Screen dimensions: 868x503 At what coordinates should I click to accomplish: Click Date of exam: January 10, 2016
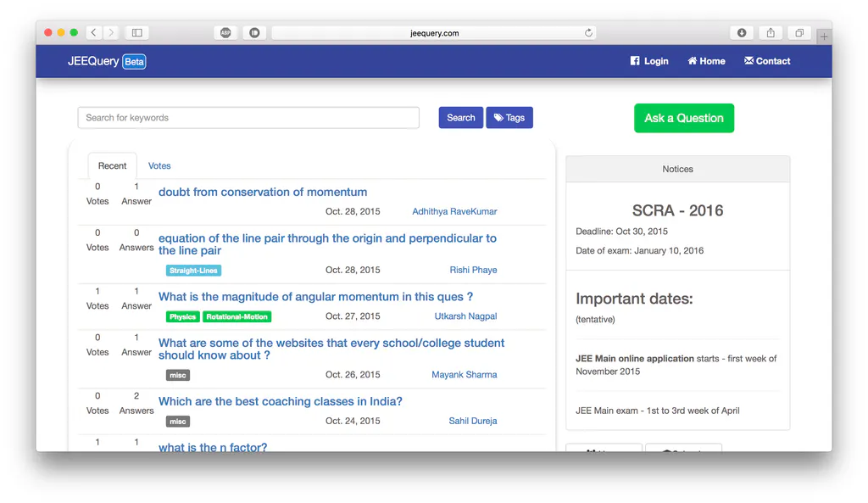pos(639,251)
